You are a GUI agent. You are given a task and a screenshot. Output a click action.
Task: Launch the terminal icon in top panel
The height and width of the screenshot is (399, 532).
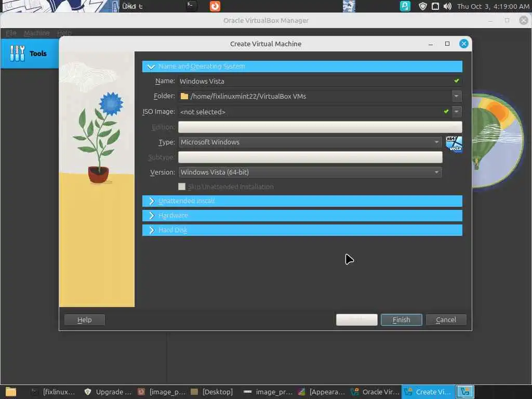pyautogui.click(x=191, y=6)
